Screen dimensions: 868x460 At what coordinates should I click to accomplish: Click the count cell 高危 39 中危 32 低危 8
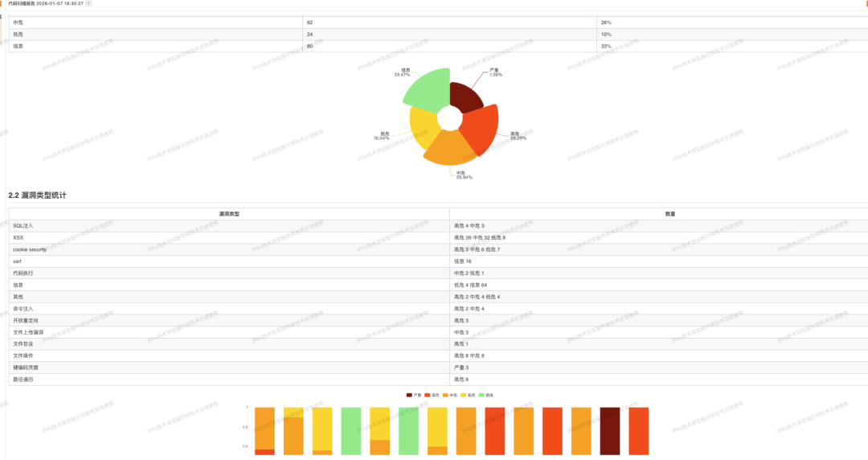(x=659, y=238)
